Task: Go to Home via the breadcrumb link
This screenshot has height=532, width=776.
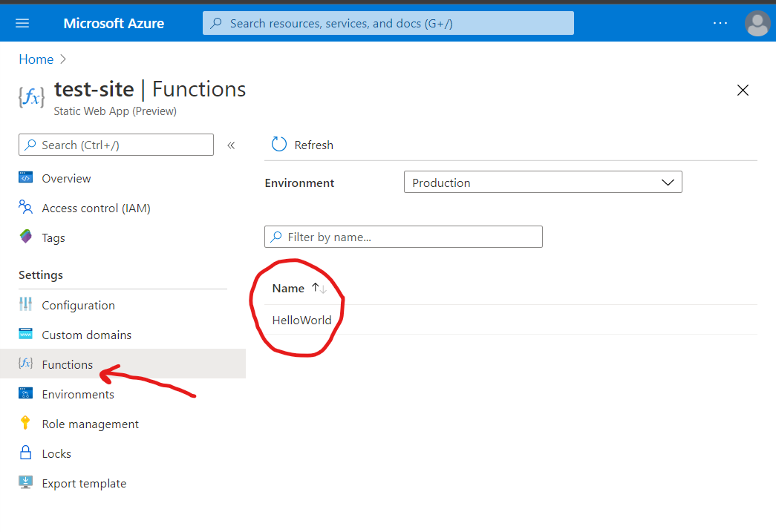Action: [x=36, y=59]
